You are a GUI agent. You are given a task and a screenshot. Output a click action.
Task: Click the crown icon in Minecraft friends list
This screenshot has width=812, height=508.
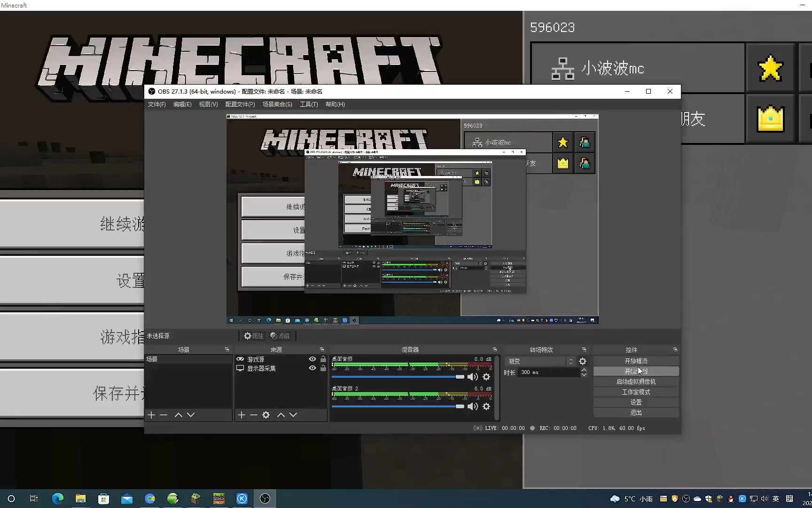pos(770,119)
